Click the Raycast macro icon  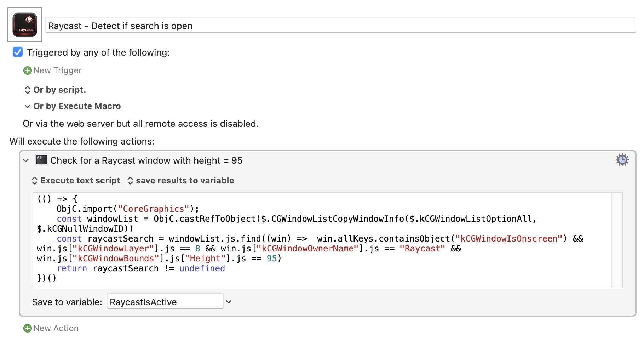pos(25,25)
